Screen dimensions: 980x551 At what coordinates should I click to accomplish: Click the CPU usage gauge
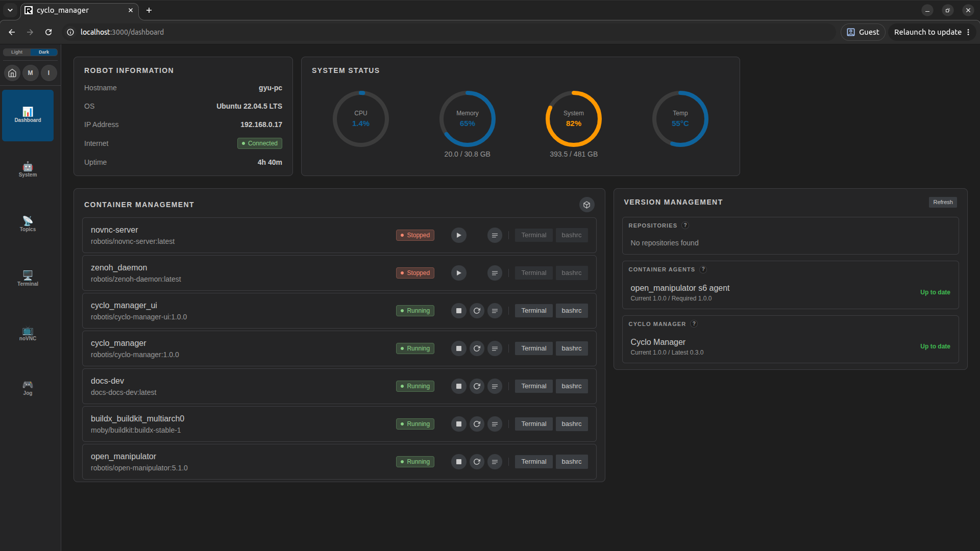(x=361, y=119)
